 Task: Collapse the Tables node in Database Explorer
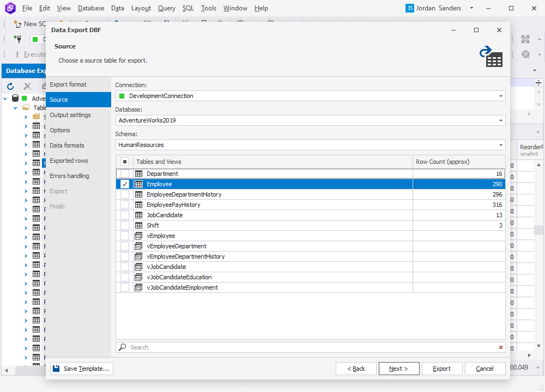point(15,107)
